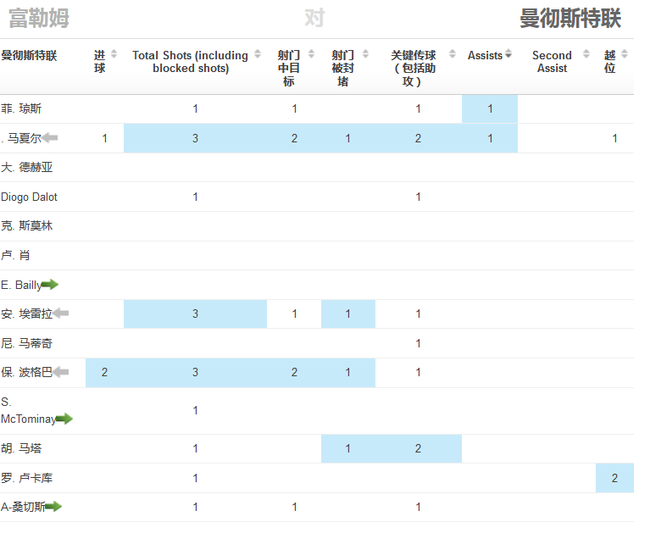This screenshot has width=650, height=533.
Task: Click substituted-on arrow next to E. Bailly
Action: tap(50, 285)
